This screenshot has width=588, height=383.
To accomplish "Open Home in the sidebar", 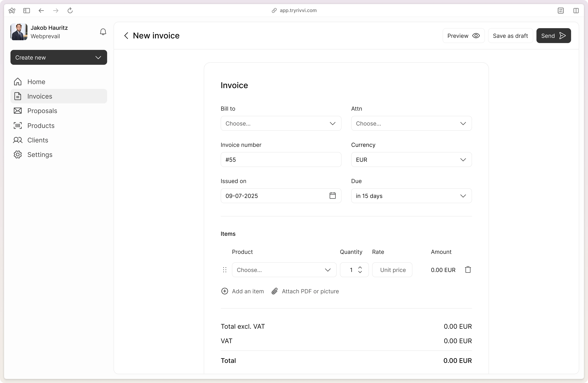I will pos(59,82).
